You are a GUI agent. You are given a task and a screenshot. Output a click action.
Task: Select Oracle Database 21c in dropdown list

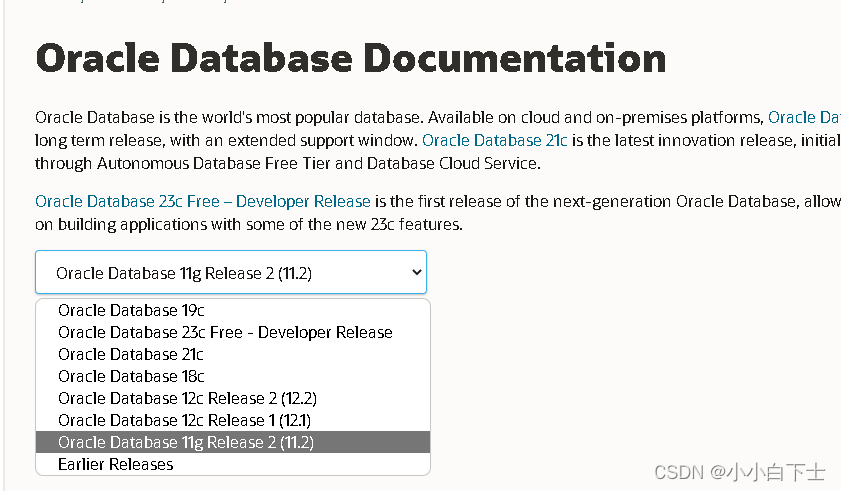[x=233, y=354]
